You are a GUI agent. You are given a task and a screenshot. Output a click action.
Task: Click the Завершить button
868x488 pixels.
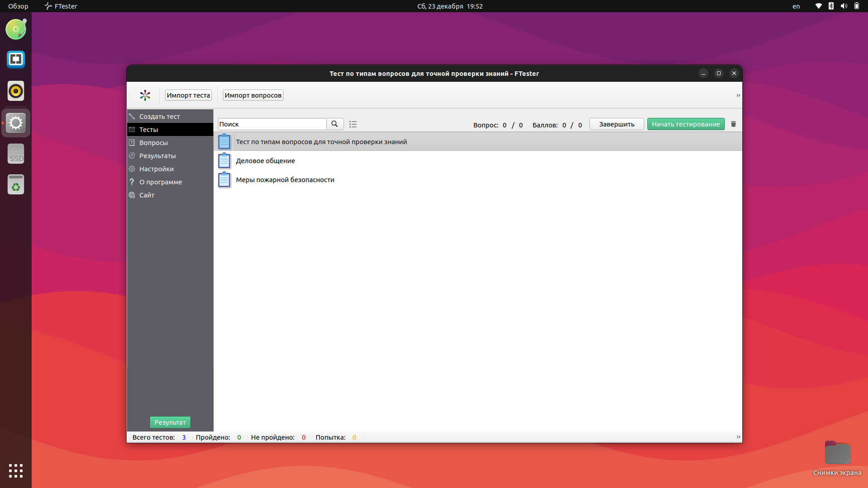[x=616, y=124]
